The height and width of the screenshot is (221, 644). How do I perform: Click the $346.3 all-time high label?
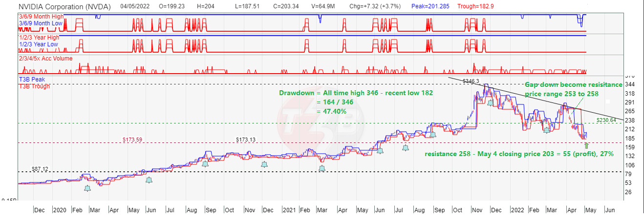[x=471, y=81]
